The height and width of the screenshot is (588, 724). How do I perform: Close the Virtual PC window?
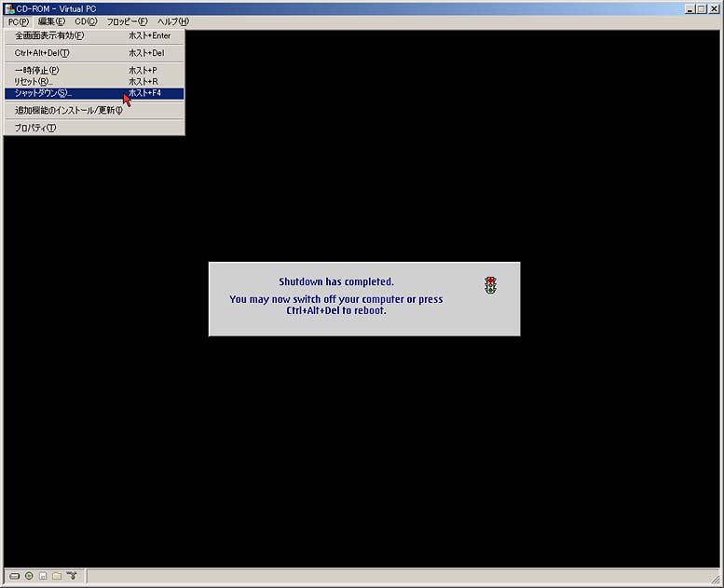[714, 8]
